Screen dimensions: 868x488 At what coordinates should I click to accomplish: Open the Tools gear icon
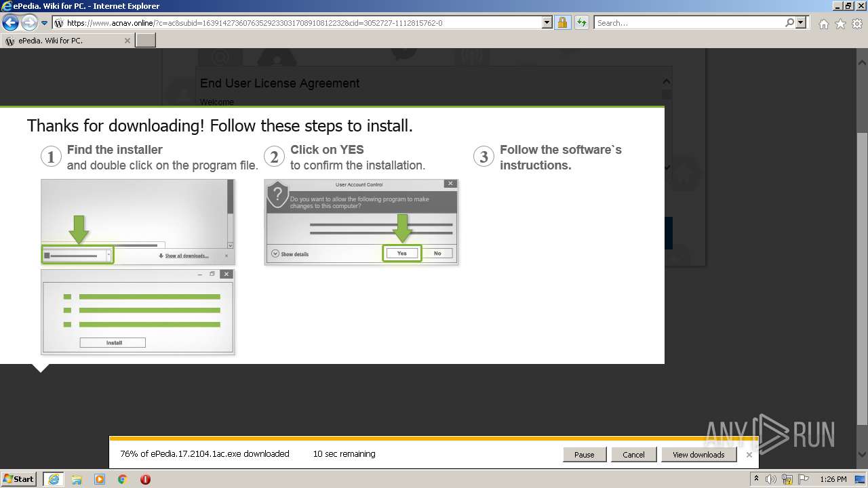click(x=857, y=24)
